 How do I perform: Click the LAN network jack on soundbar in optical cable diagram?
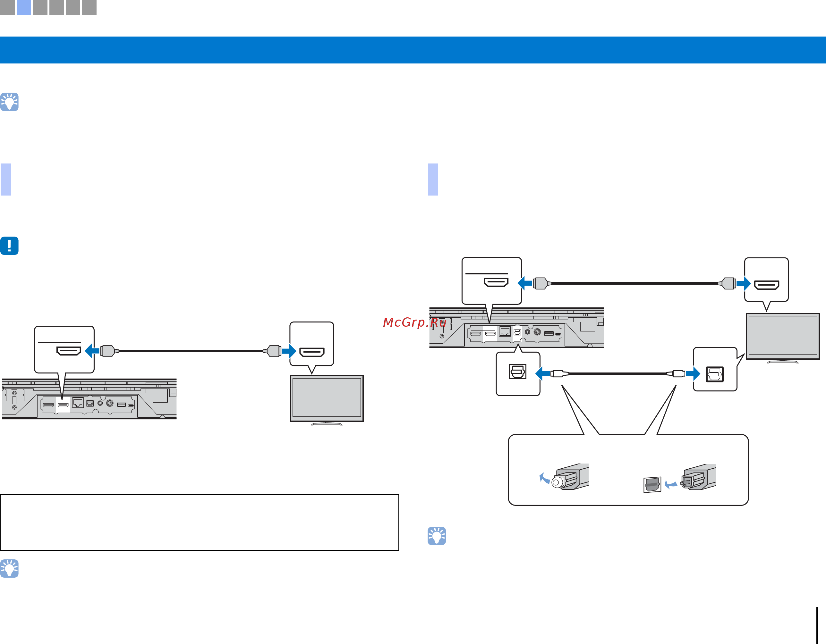pyautogui.click(x=505, y=331)
